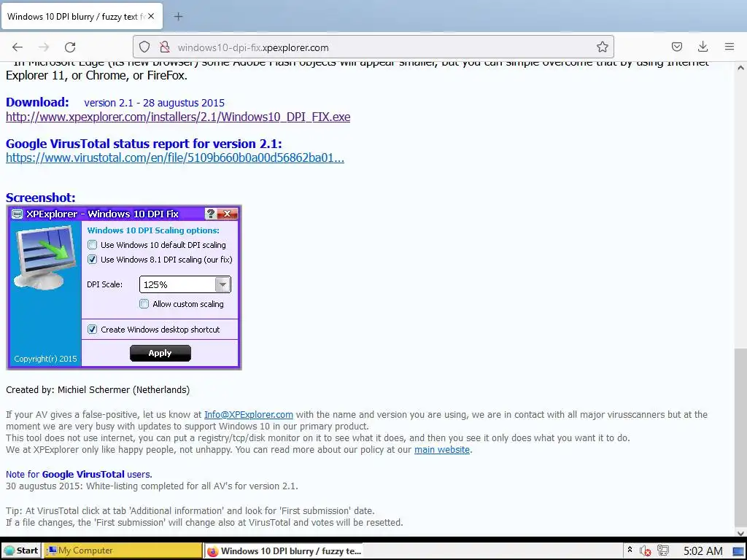Open the Save to Pocket icon
Screen dimensions: 747x560
pyautogui.click(x=676, y=47)
